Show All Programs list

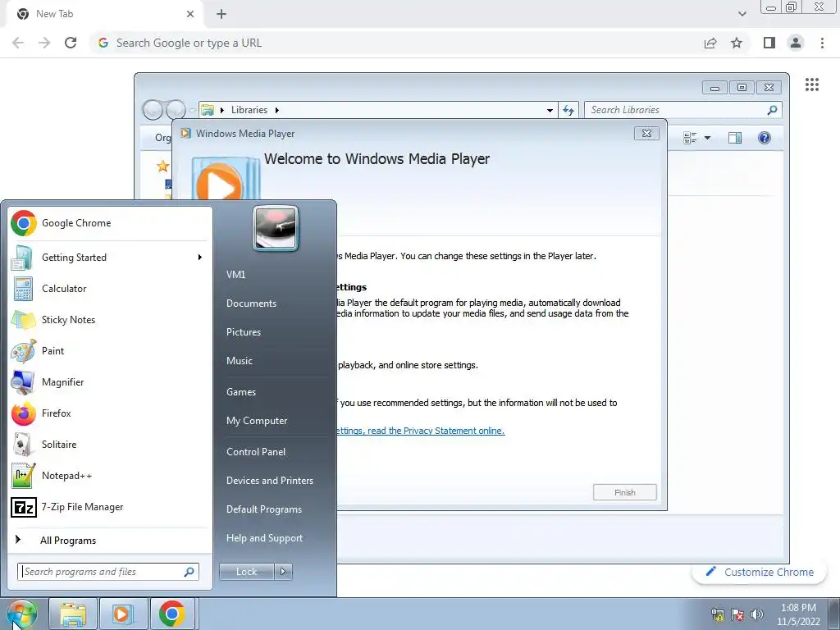pyautogui.click(x=110, y=540)
